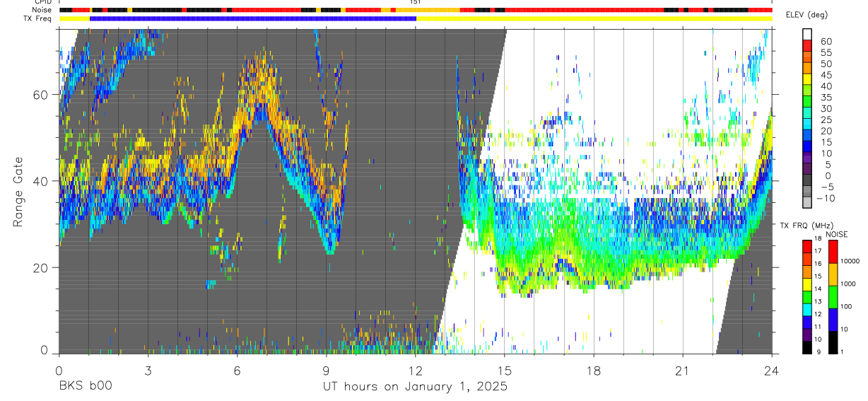The height and width of the screenshot is (401, 868).
Task: Click the "30" label on ELEV colorbar
Action: point(826,109)
